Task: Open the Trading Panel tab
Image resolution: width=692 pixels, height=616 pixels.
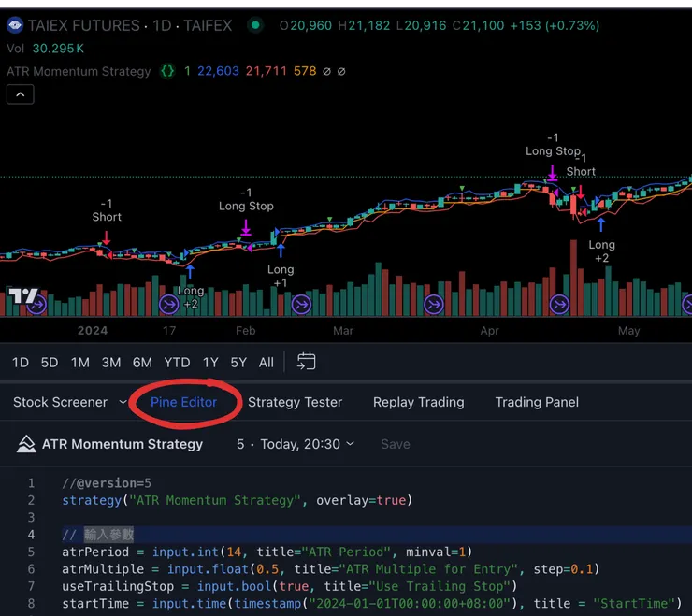Action: pos(537,402)
